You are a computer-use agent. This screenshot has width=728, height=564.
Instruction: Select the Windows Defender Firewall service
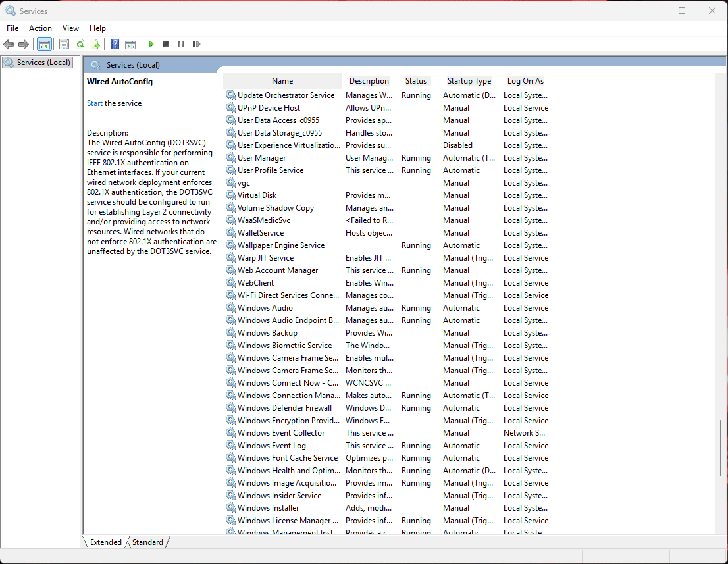[284, 408]
